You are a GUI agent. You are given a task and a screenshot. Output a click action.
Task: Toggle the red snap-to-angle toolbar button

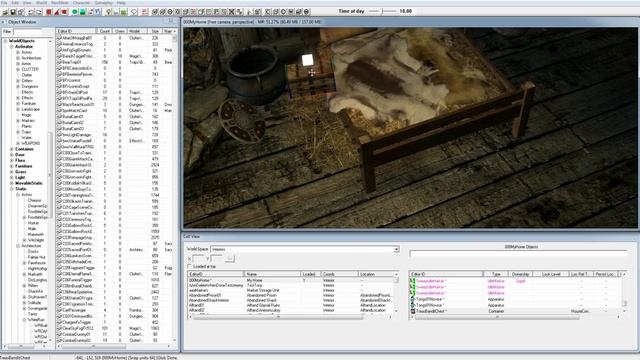[57, 12]
